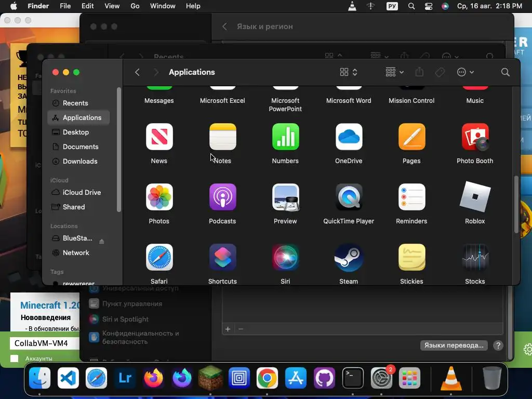Open the News app icon

pos(159,137)
